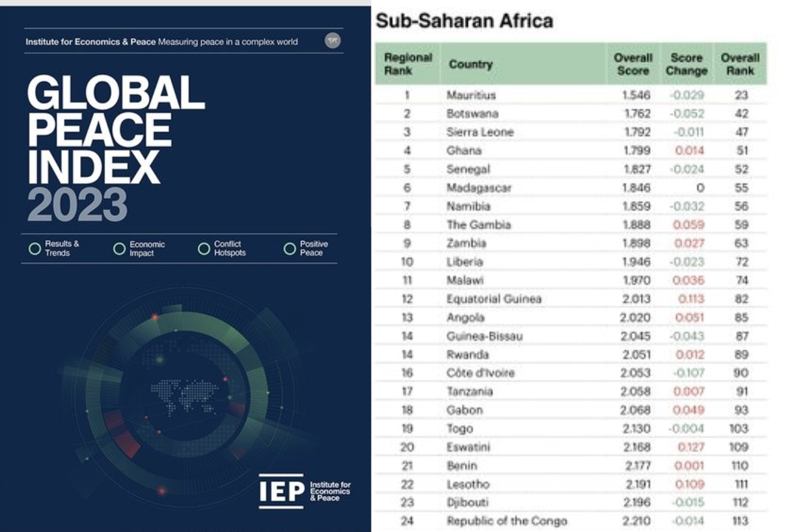Click the Positive Peace circle marker

coord(289,248)
